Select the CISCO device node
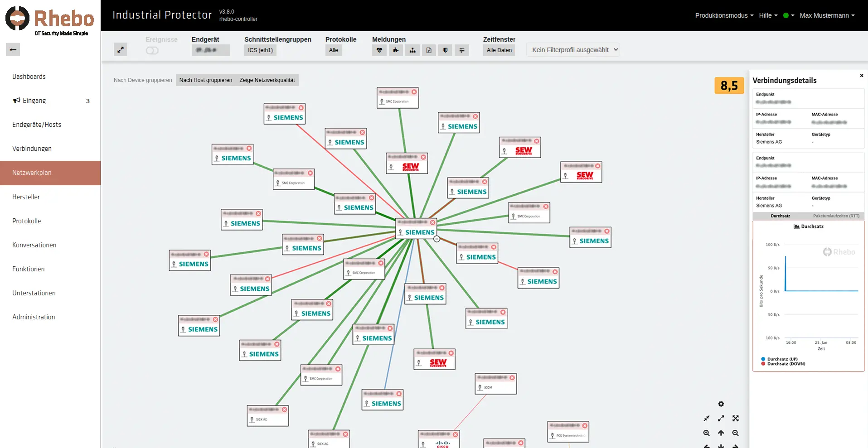 (x=439, y=439)
